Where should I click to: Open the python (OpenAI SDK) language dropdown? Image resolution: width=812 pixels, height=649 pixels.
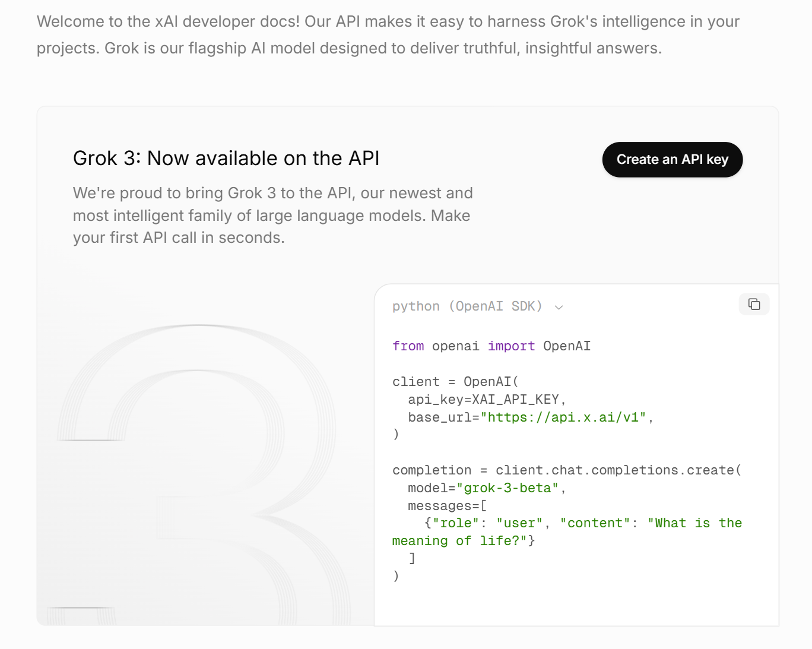tap(478, 306)
